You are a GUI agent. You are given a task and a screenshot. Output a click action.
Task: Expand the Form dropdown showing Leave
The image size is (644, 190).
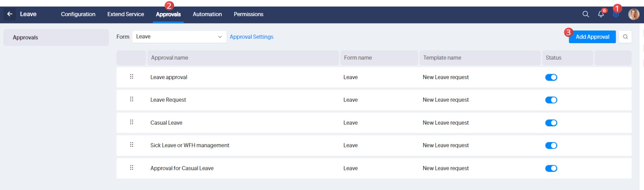point(179,37)
